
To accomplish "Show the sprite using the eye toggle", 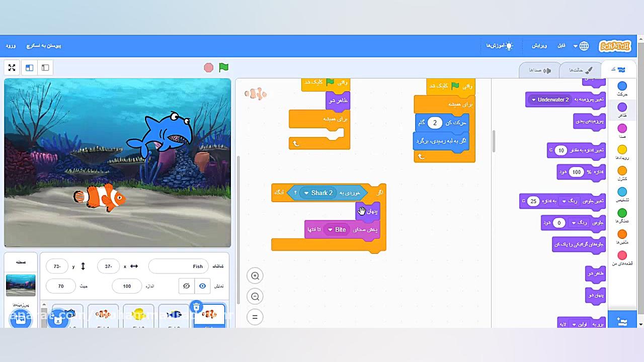I will 202,286.
